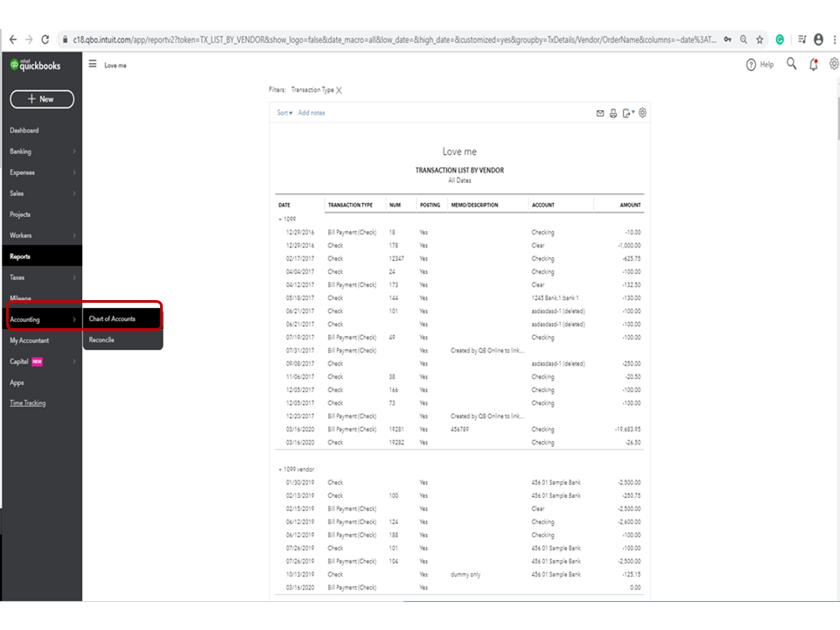
Task: Click the DATE column header
Action: 284,205
